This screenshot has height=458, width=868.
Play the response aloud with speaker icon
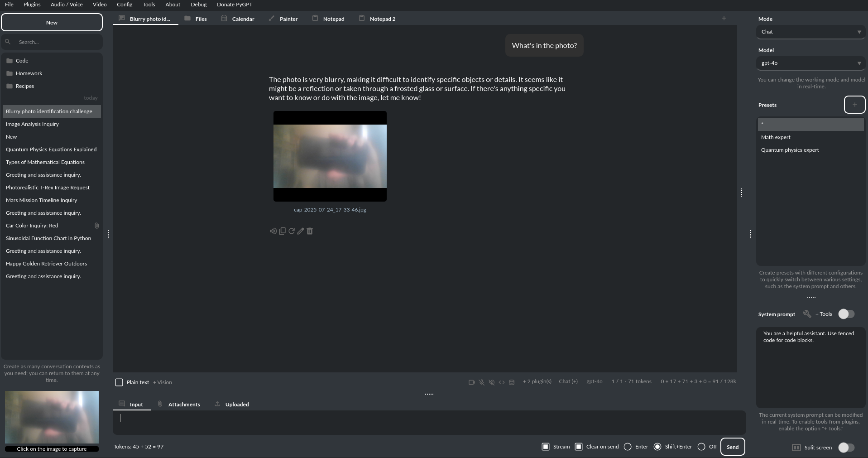pyautogui.click(x=273, y=231)
